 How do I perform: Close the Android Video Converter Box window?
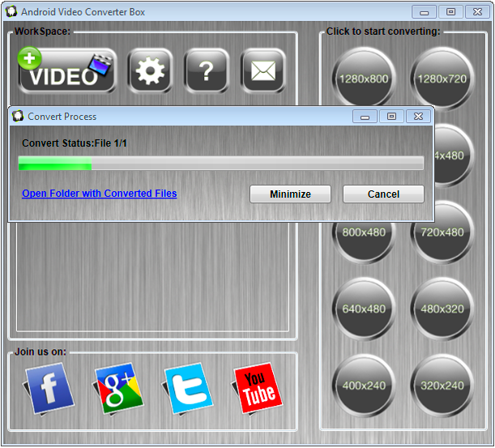click(x=477, y=12)
